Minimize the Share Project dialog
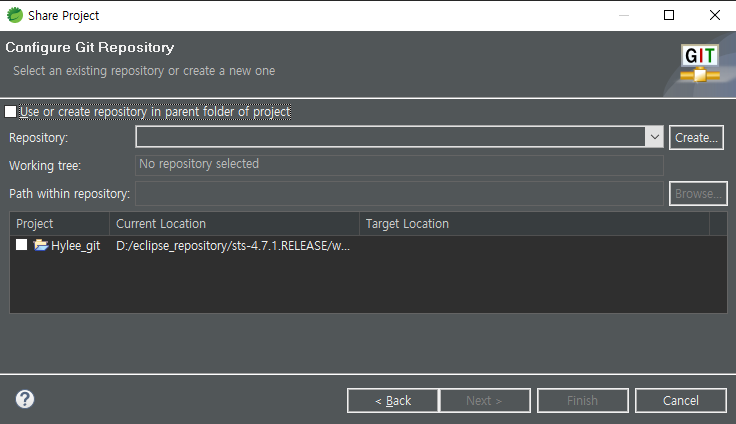 623,15
